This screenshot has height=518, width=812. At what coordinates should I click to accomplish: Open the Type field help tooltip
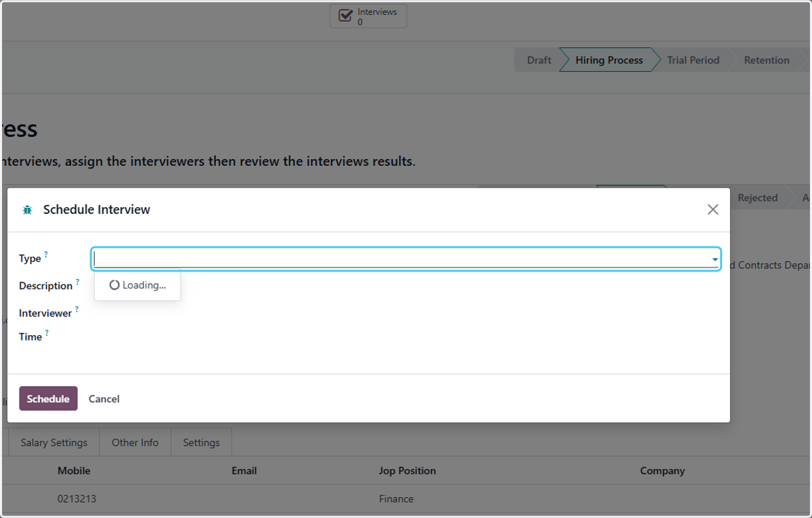pos(46,255)
